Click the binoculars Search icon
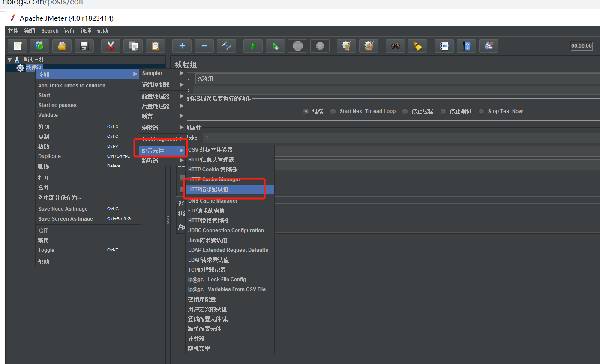Image resolution: width=600 pixels, height=364 pixels. click(x=396, y=46)
